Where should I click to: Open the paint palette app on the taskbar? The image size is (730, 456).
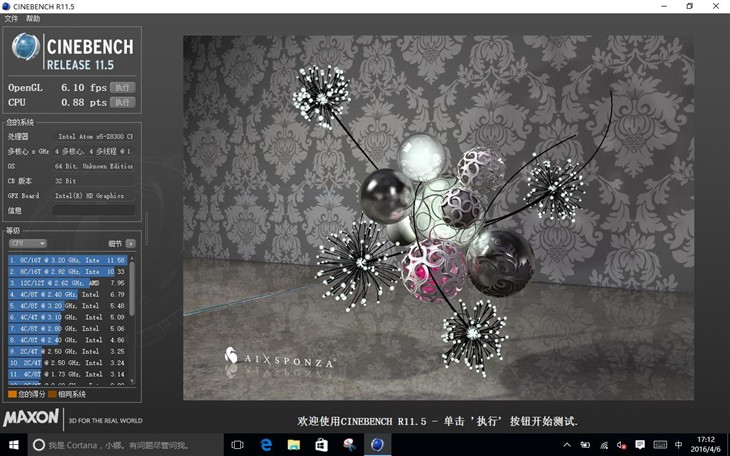pyautogui.click(x=350, y=445)
